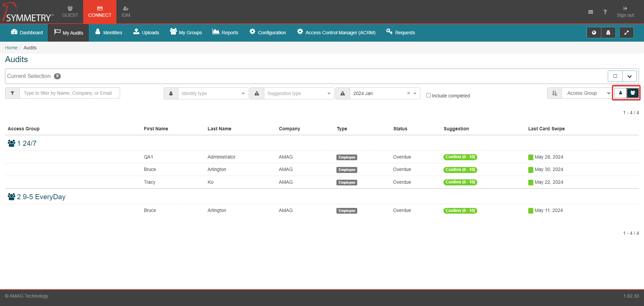644x306 pixels.
Task: Click the Confirm (0 - 10) badge for Tracy Ko
Action: [x=460, y=182]
